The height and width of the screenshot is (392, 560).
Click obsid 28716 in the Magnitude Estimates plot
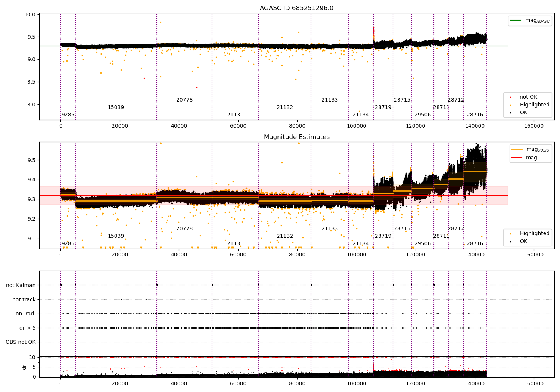coord(475,244)
